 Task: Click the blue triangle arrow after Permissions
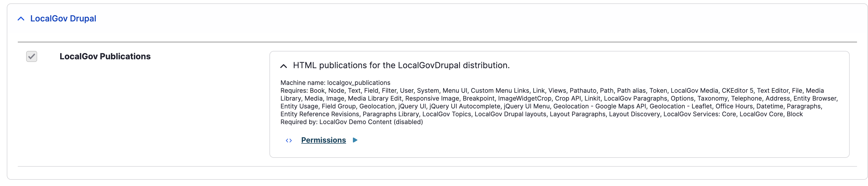click(355, 140)
